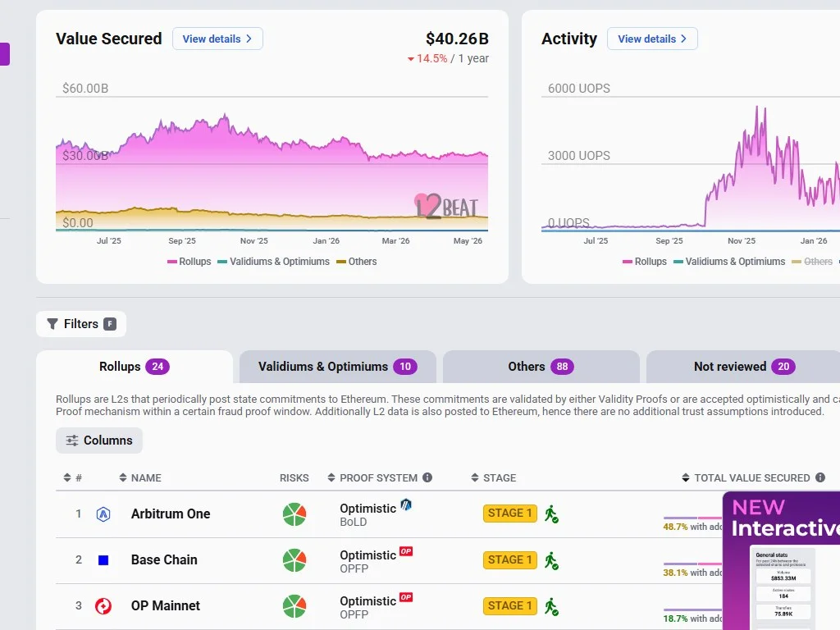Click the Value Secured chart area
840x630 pixels.
[272, 163]
